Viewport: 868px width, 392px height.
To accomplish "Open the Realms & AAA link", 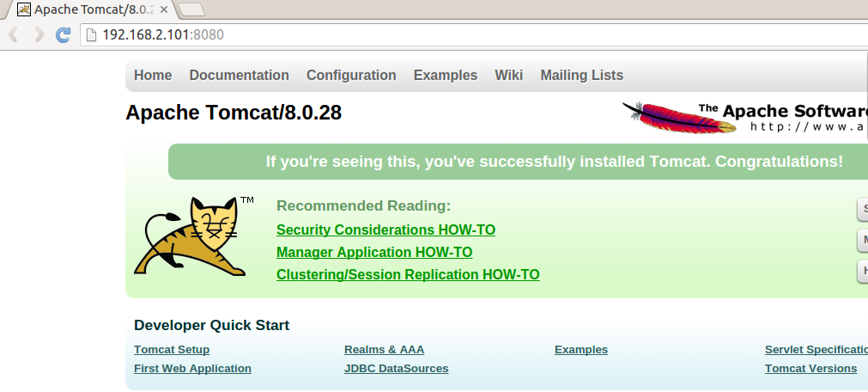I will point(384,350).
